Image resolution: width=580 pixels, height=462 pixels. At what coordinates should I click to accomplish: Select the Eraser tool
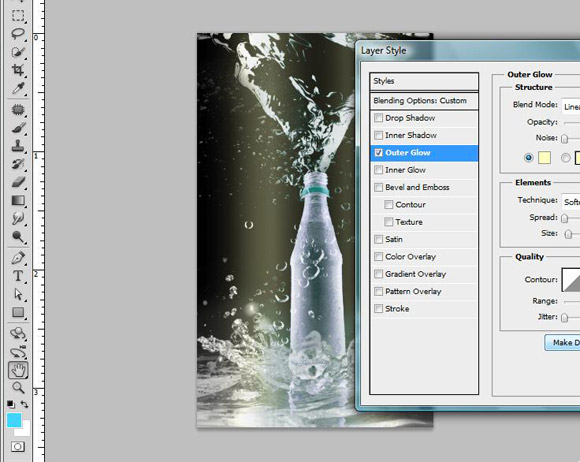coord(18,182)
